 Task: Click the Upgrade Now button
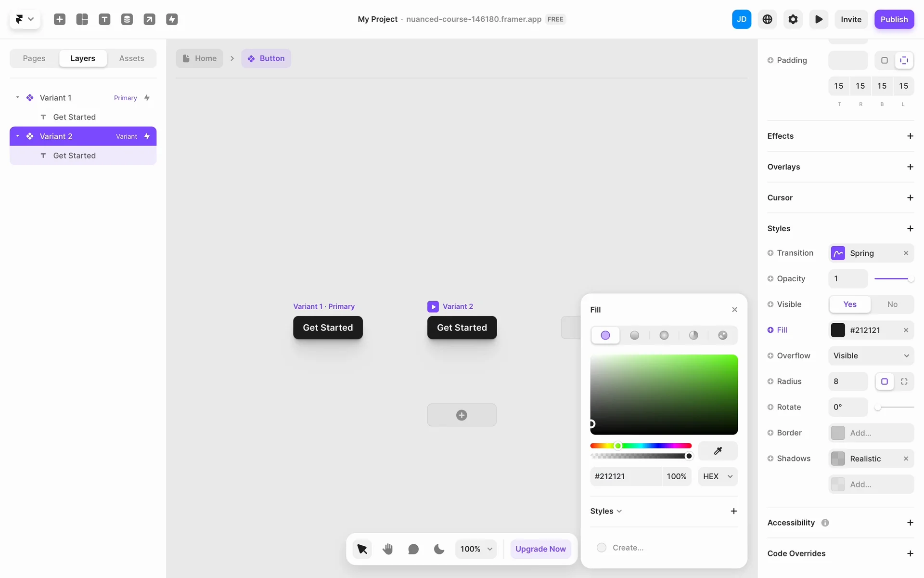tap(540, 549)
